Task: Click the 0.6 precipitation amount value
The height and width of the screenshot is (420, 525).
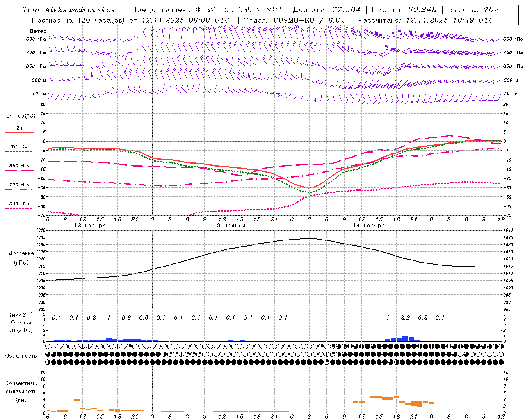Action: click(144, 317)
